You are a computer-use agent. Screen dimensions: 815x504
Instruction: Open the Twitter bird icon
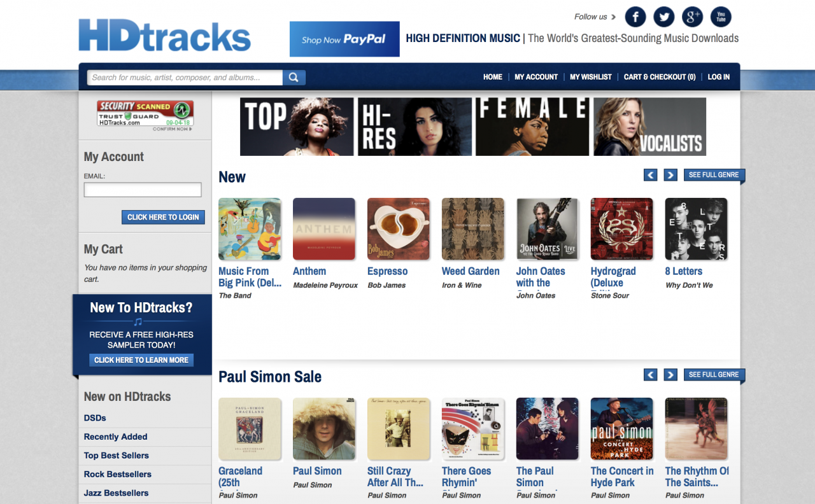pos(664,17)
